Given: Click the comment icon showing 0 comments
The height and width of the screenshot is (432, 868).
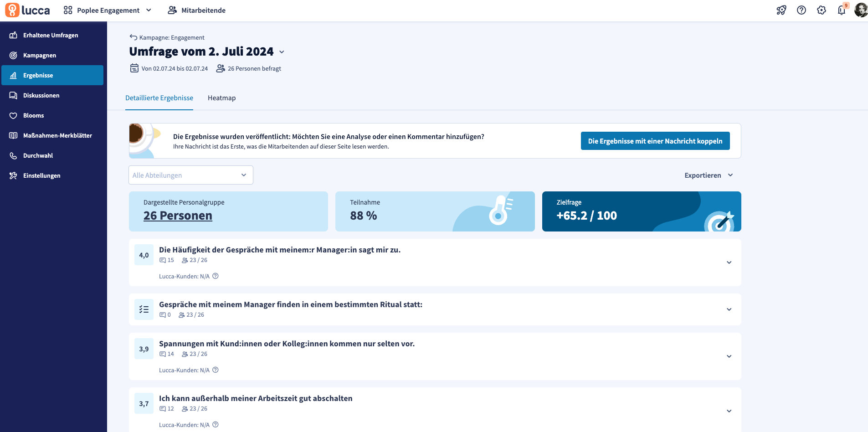Looking at the screenshot, I should click(x=163, y=315).
